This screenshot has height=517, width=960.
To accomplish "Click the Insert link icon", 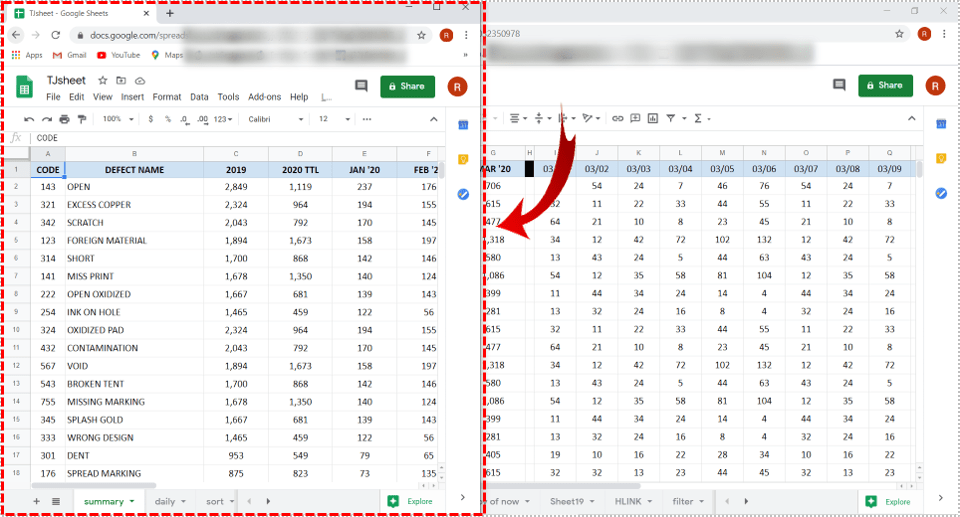I will [618, 118].
